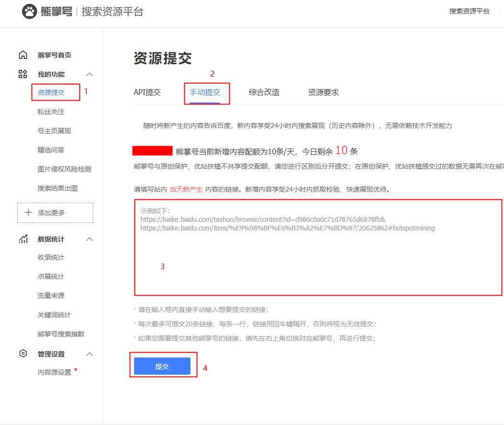The height and width of the screenshot is (425, 504).
Task: Open the 综合改造 tab
Action: pyautogui.click(x=264, y=92)
